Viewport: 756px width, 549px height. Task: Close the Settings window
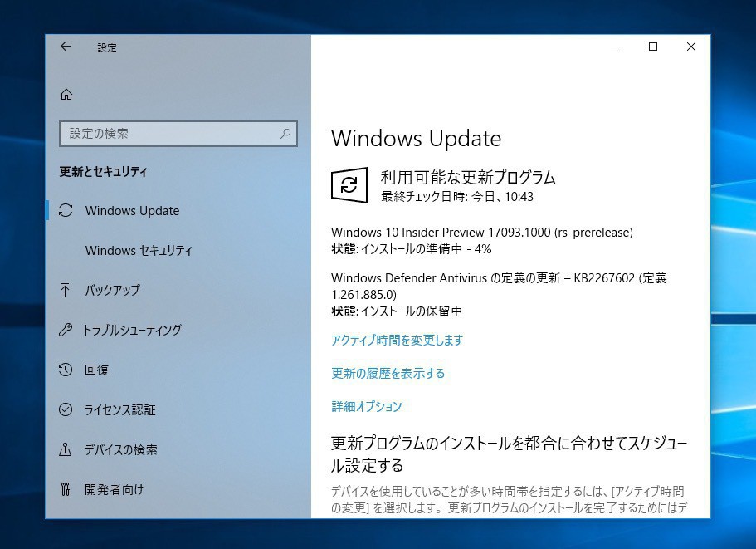point(691,47)
